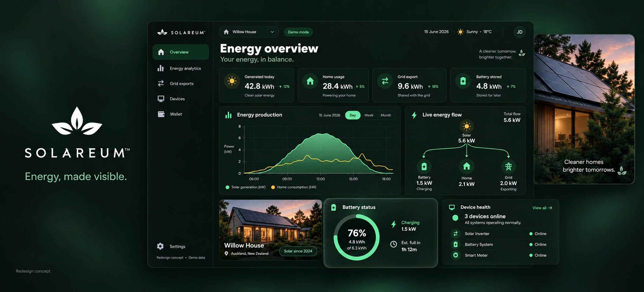Switch Energy production chart to Week
This screenshot has width=644, height=292.
(x=369, y=115)
